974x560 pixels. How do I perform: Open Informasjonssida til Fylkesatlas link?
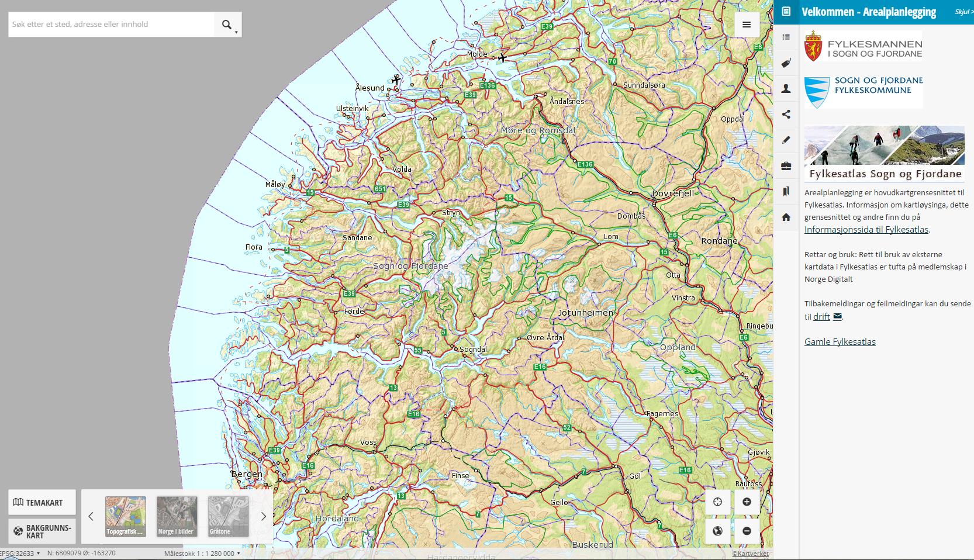tap(866, 229)
